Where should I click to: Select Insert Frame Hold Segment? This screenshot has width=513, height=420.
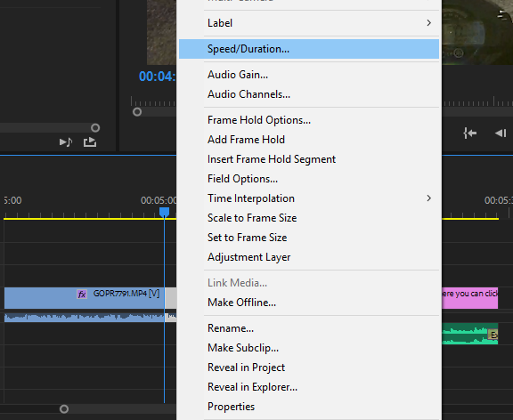click(x=309, y=159)
